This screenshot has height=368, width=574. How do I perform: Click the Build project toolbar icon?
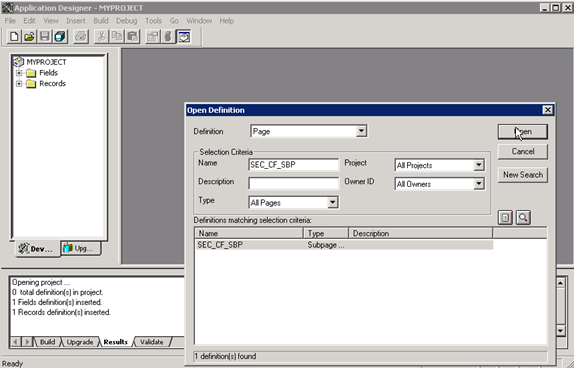point(153,37)
